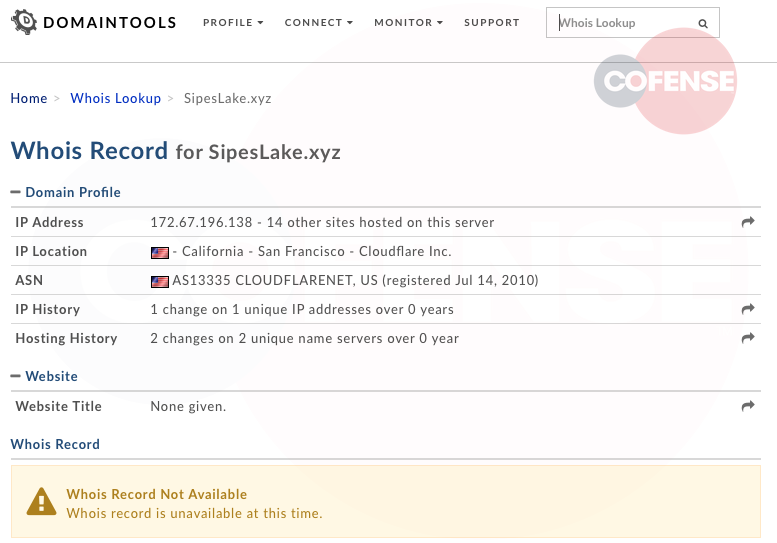
Task: Click the '2 changes on 2 unique name servers' text
Action: coord(304,338)
